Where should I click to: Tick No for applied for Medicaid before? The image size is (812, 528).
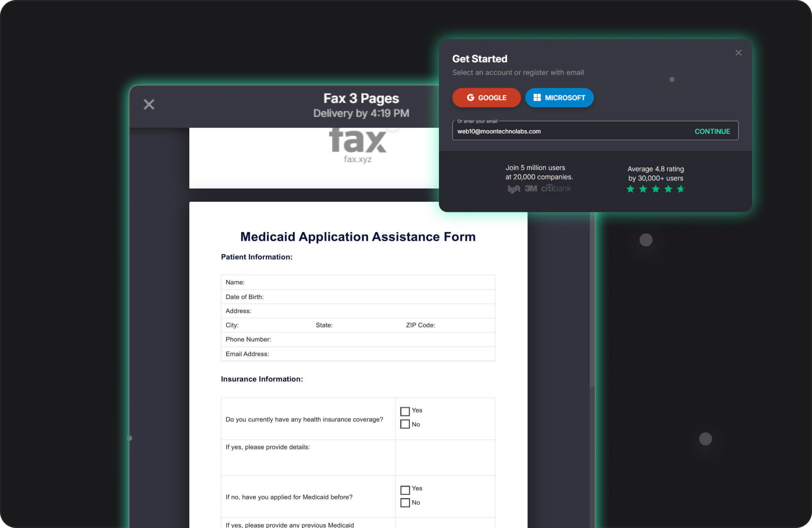coord(405,503)
